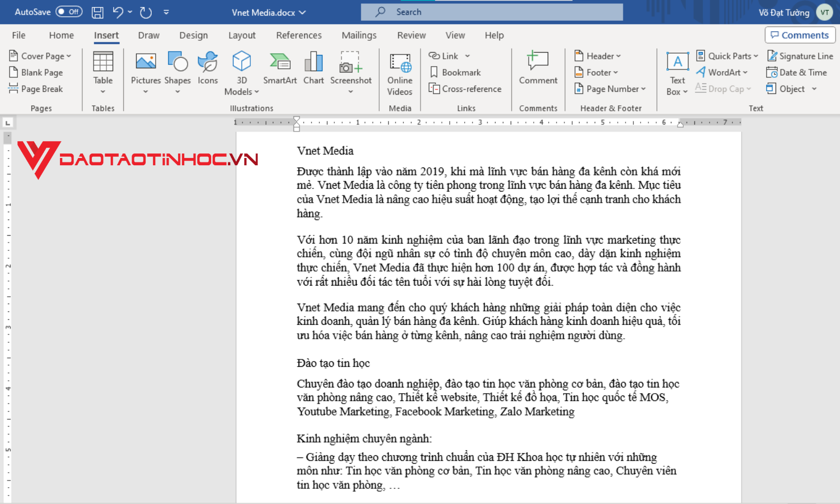840x504 pixels.
Task: Toggle AutoSave off switch
Action: (69, 12)
